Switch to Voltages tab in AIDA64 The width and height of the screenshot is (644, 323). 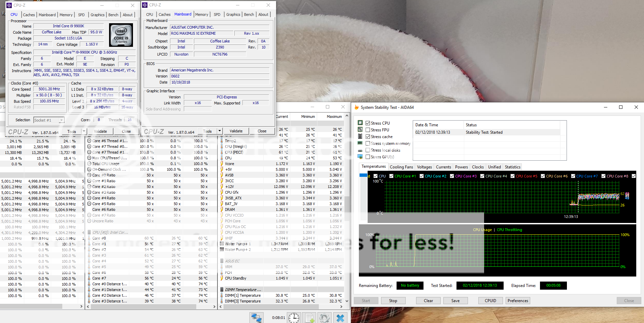tap(424, 167)
